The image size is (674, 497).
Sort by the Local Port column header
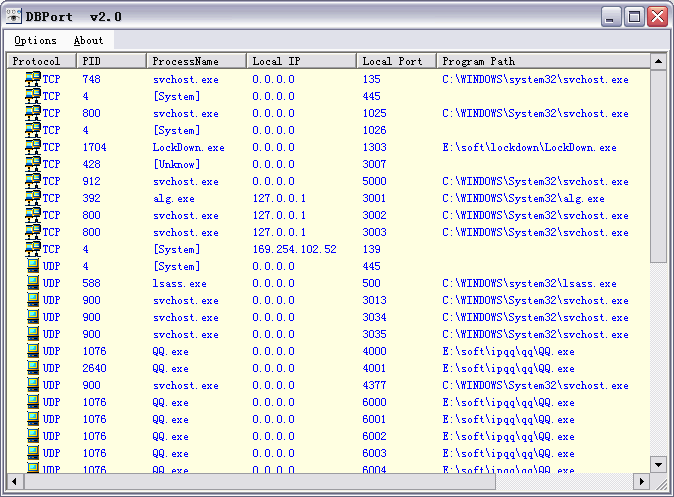click(396, 61)
